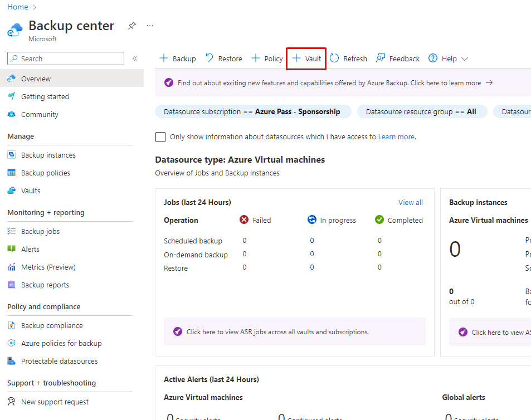Click the Feedback person icon
Screen dimensions: 531x420
pyautogui.click(x=381, y=58)
